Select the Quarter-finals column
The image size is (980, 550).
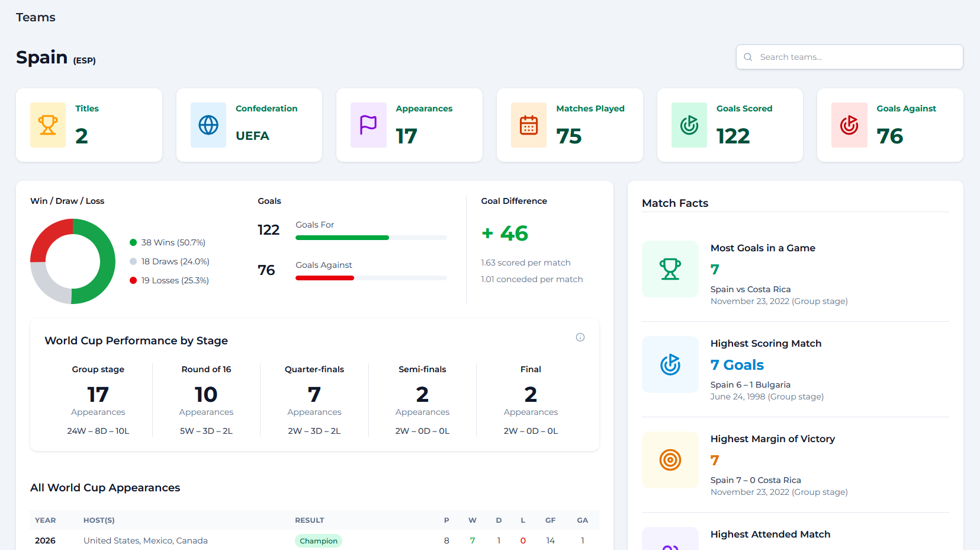(x=314, y=400)
